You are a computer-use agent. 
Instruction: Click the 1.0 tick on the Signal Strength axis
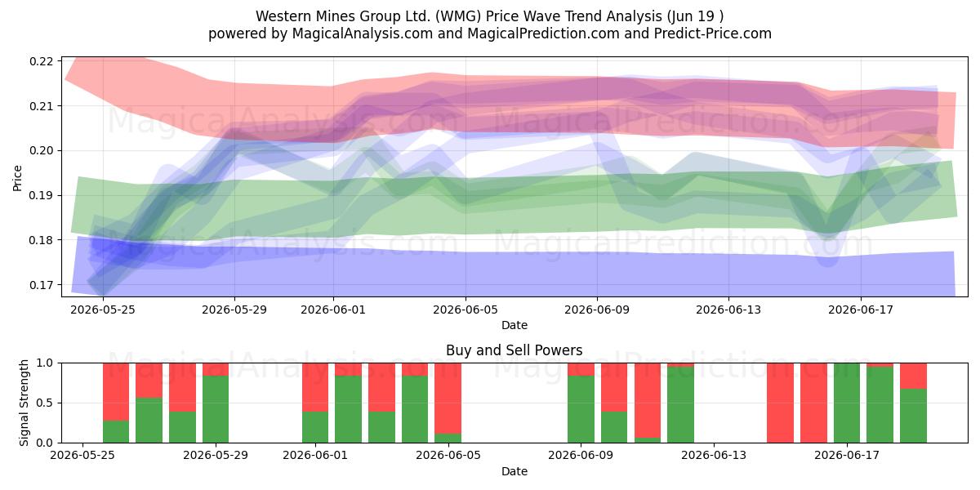point(45,363)
